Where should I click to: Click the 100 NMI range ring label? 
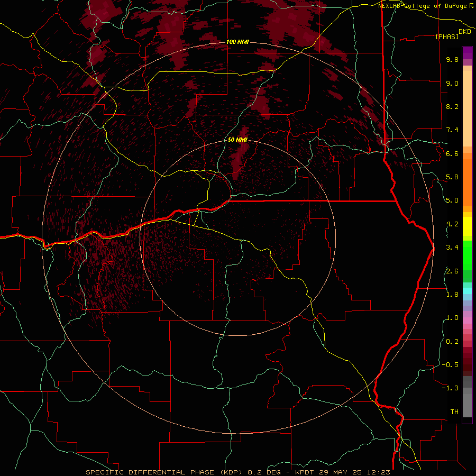coord(237,42)
